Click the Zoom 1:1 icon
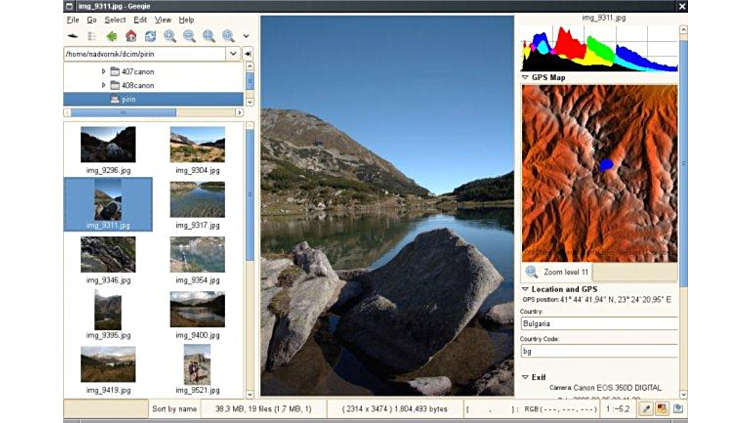This screenshot has width=752, height=423. pyautogui.click(x=228, y=36)
